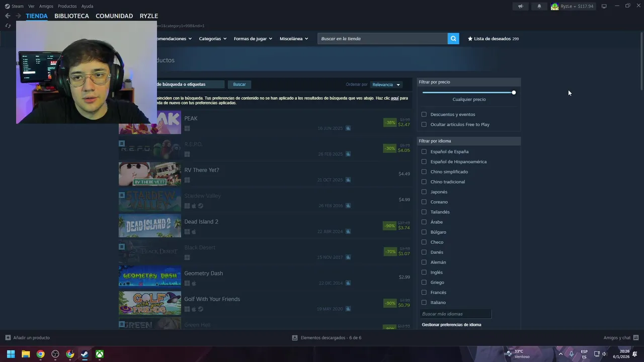Screen dimensions: 644x362
Task: Check Japonés language filter
Action: click(x=424, y=192)
